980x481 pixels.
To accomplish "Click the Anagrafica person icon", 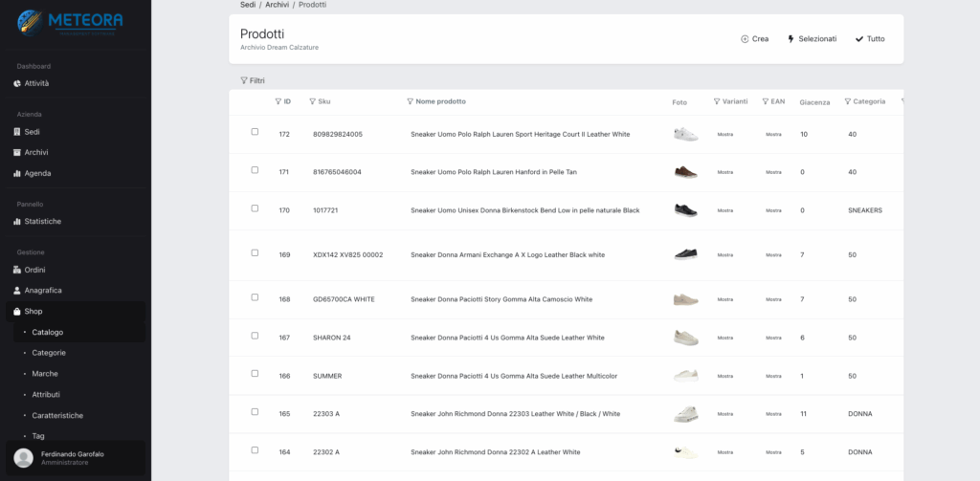I will pyautogui.click(x=17, y=290).
